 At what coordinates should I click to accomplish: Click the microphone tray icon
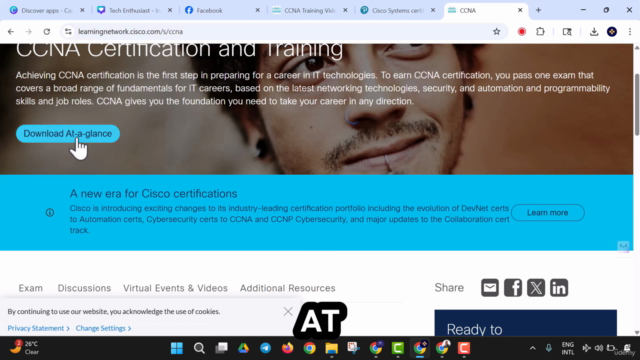click(549, 348)
